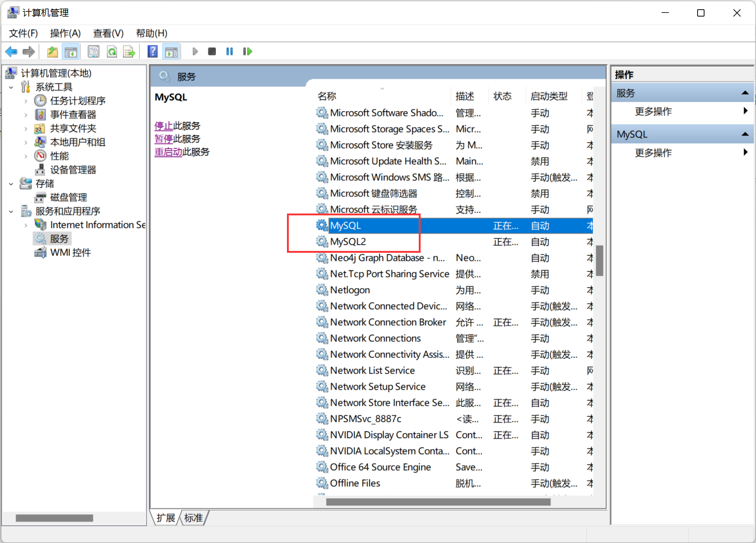The width and height of the screenshot is (756, 543).
Task: Collapse the 服务和应用程序 node
Action: point(11,211)
